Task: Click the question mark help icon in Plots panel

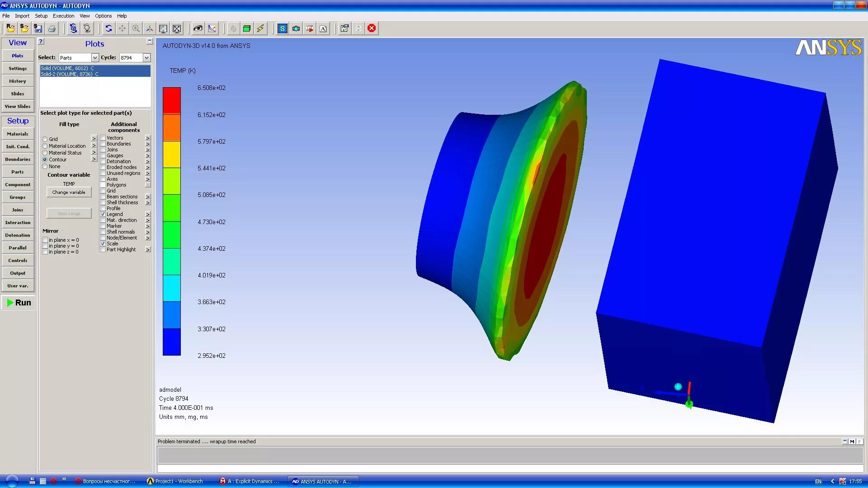Action: tap(41, 42)
